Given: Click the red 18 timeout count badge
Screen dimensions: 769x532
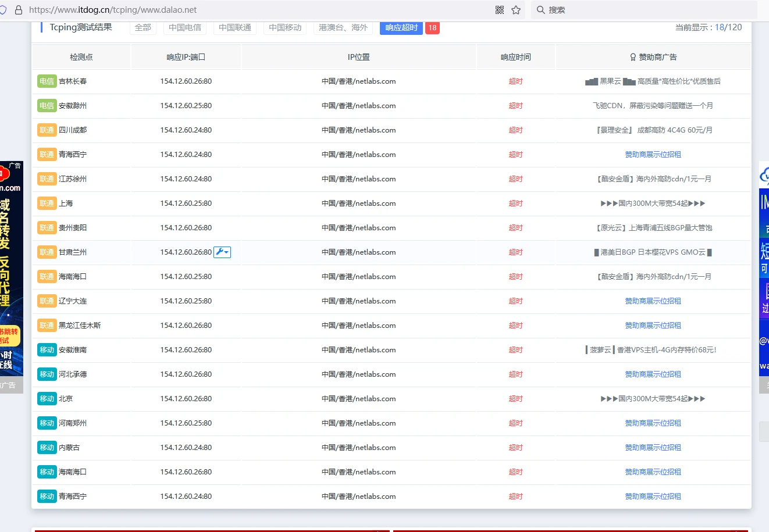Looking at the screenshot, I should tap(432, 27).
